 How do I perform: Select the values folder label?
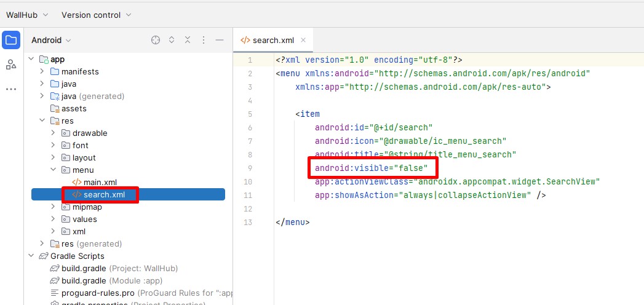[x=85, y=219]
